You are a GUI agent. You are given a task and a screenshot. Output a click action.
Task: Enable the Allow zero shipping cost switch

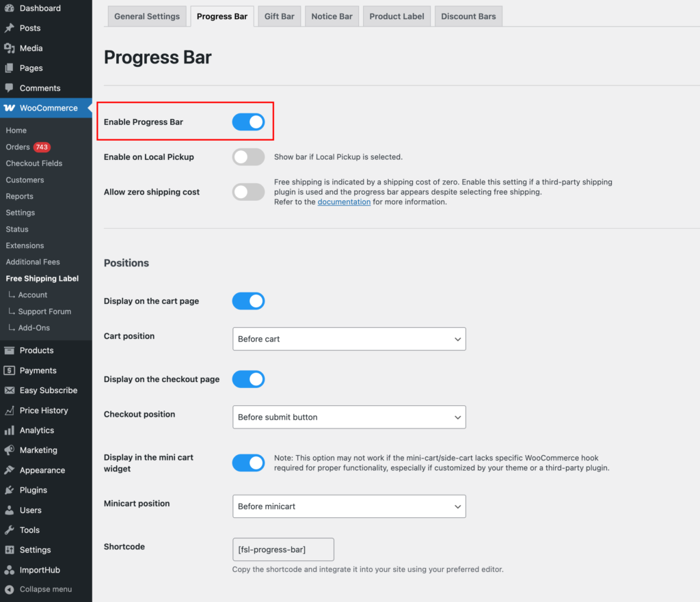[248, 192]
